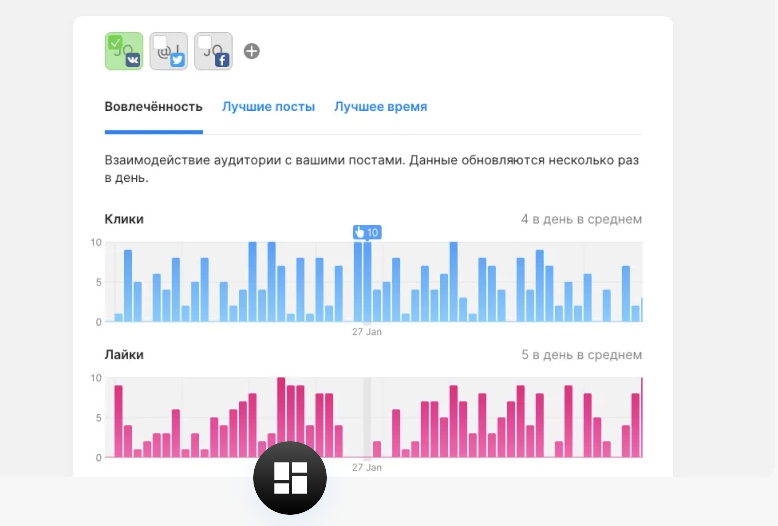The image size is (778, 526).
Task: Uncheck the green VK account checkbox
Action: [x=115, y=43]
